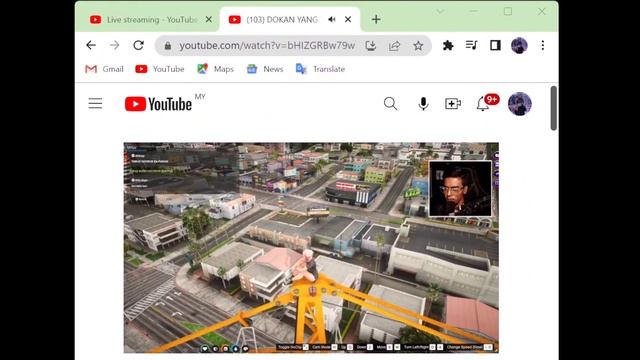
Task: Click the video player to pause
Action: [x=311, y=248]
